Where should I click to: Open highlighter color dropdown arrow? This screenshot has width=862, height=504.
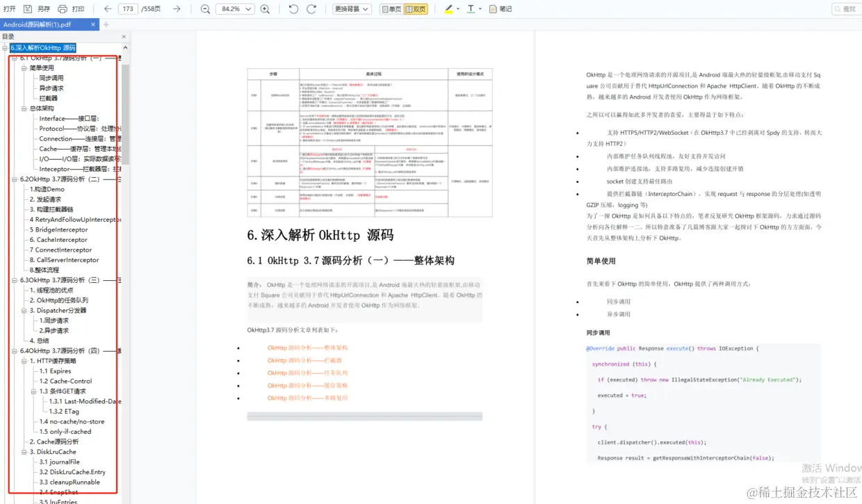[458, 9]
